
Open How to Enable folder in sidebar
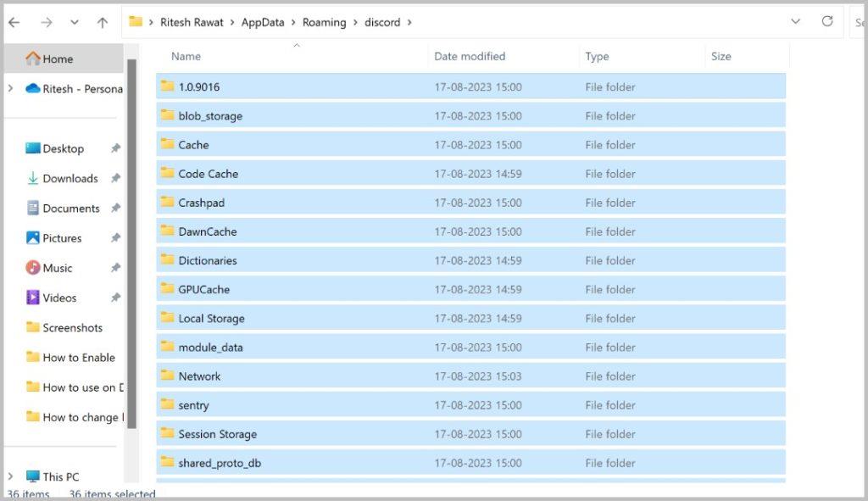[x=79, y=358]
